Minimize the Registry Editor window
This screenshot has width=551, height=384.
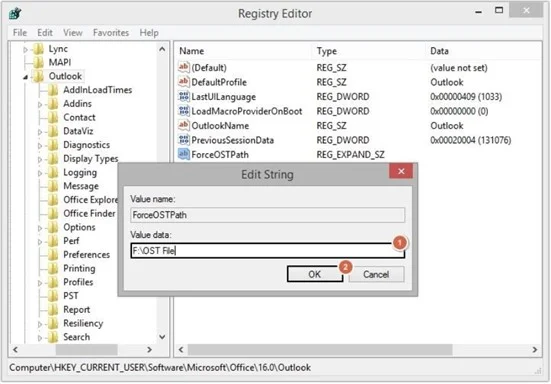click(x=478, y=11)
